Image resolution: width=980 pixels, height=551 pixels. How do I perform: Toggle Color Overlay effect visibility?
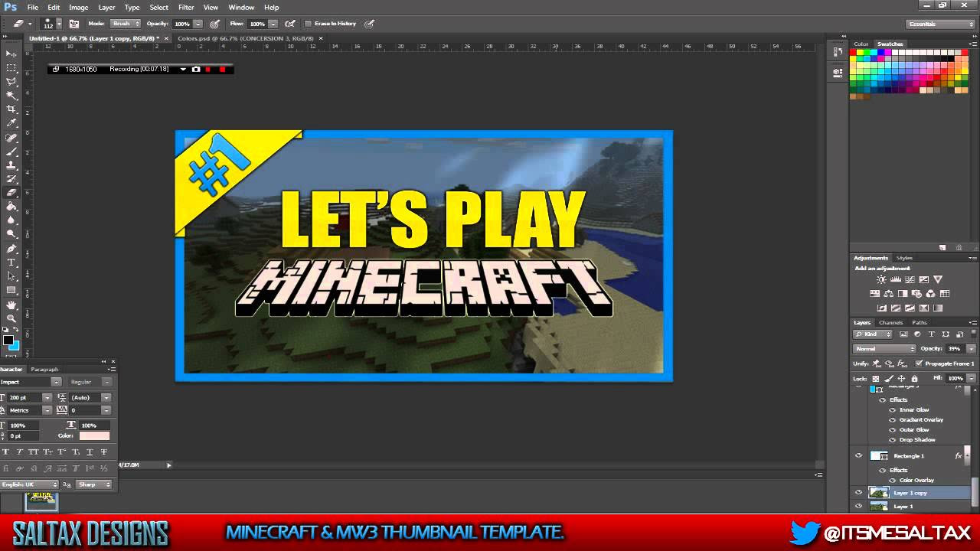pyautogui.click(x=892, y=481)
